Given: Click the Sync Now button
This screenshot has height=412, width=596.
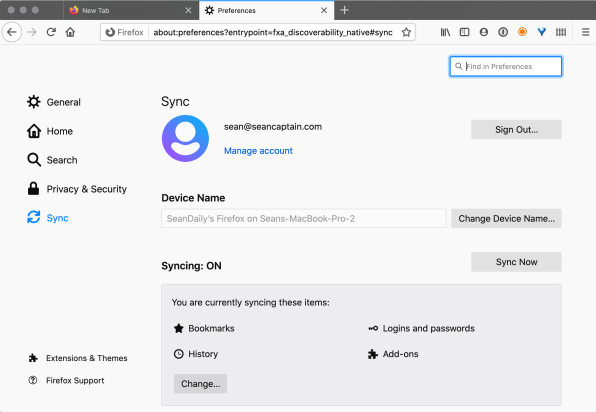Looking at the screenshot, I should pyautogui.click(x=516, y=262).
